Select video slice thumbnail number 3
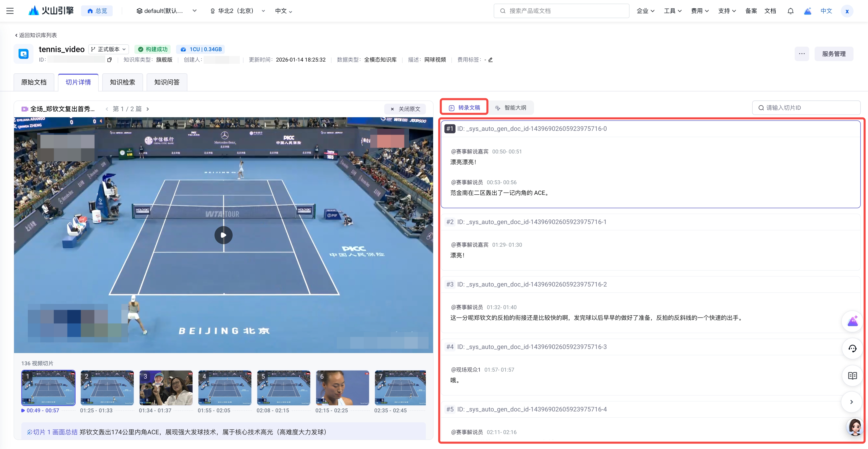 (166, 388)
